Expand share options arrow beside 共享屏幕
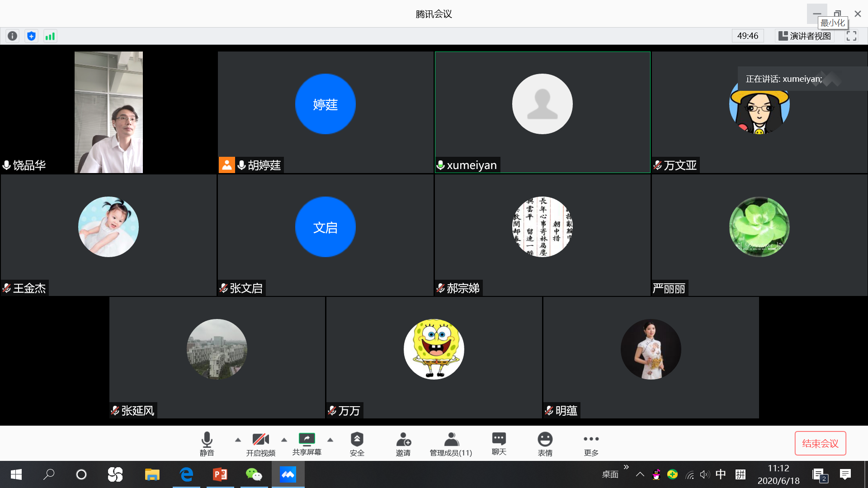The image size is (868, 488). pyautogui.click(x=330, y=440)
